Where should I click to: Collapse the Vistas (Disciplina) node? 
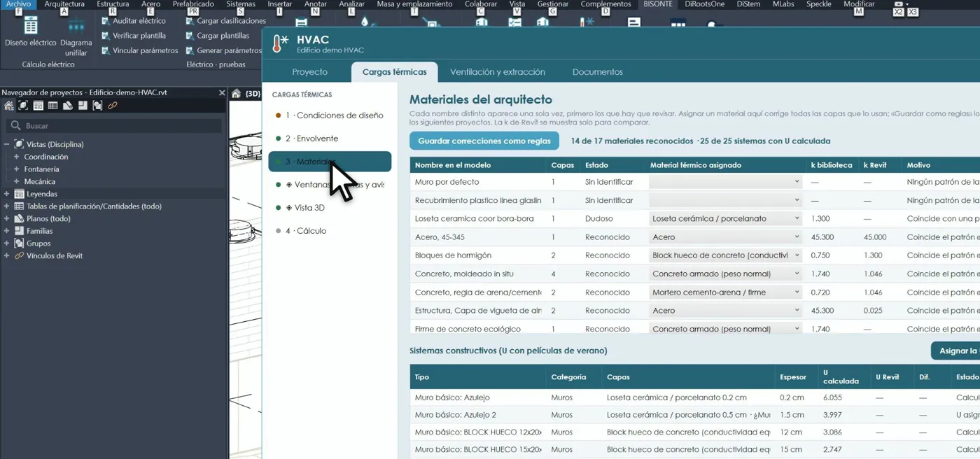pyautogui.click(x=6, y=144)
